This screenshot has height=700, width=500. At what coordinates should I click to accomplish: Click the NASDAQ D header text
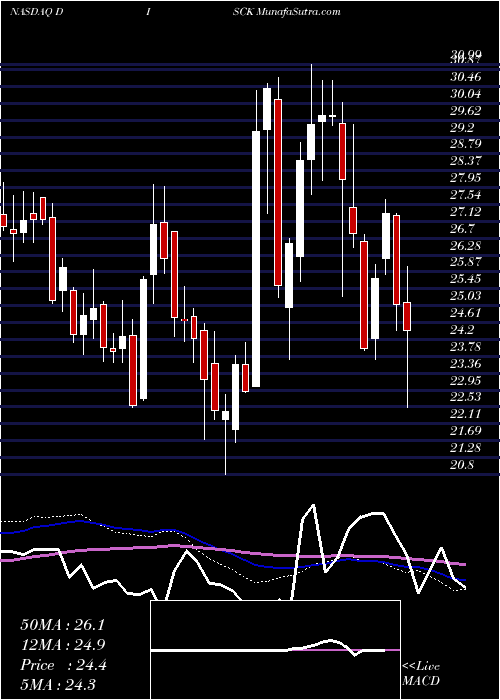pyautogui.click(x=36, y=12)
